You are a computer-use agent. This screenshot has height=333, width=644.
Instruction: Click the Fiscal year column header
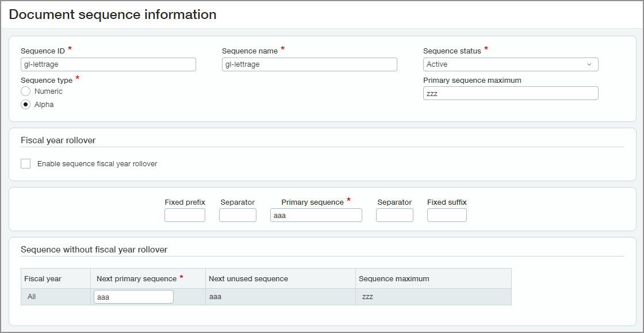coord(43,278)
